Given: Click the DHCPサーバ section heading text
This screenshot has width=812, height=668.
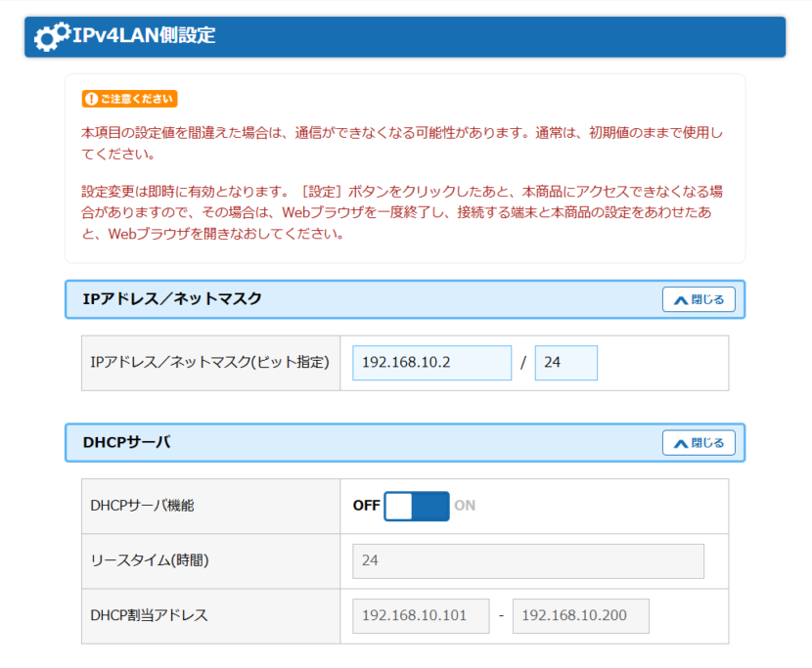Looking at the screenshot, I should point(127,442).
